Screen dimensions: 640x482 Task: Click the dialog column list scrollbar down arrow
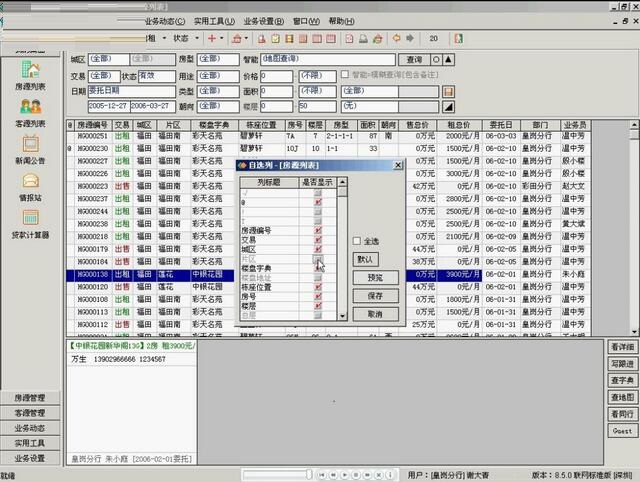343,315
